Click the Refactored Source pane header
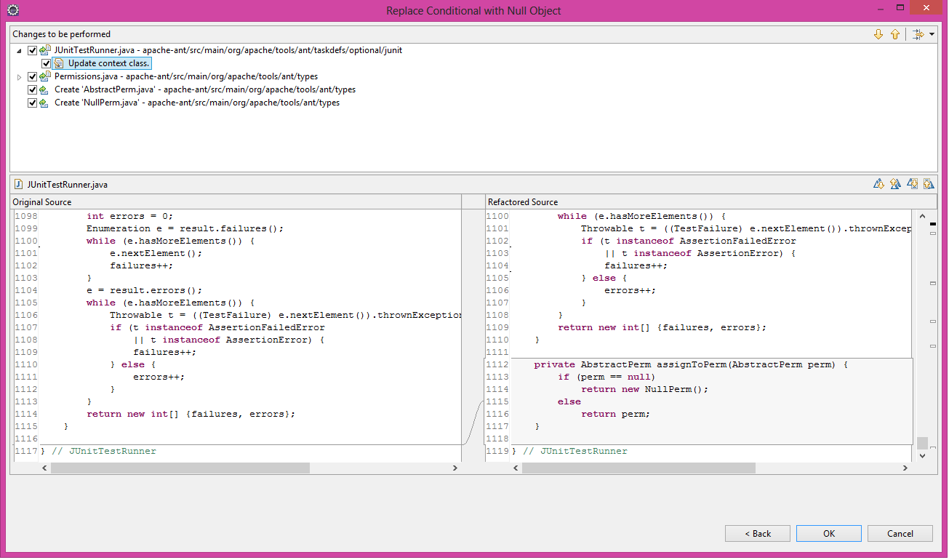949x560 pixels. point(711,201)
